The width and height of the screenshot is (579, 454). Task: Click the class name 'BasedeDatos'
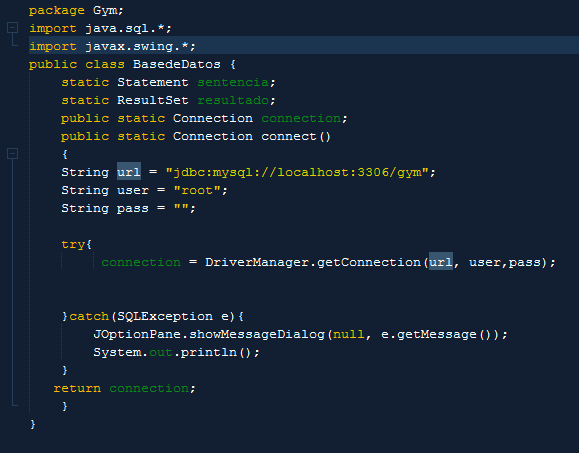pyautogui.click(x=177, y=64)
